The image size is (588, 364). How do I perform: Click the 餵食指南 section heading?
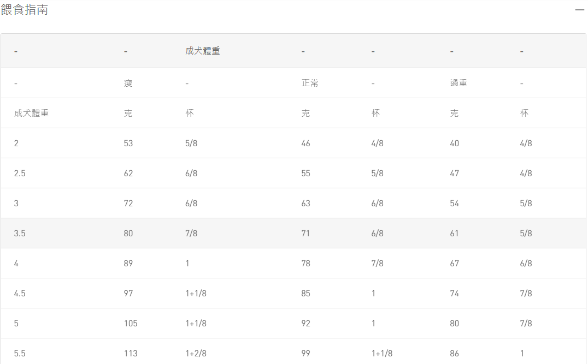[x=25, y=10]
